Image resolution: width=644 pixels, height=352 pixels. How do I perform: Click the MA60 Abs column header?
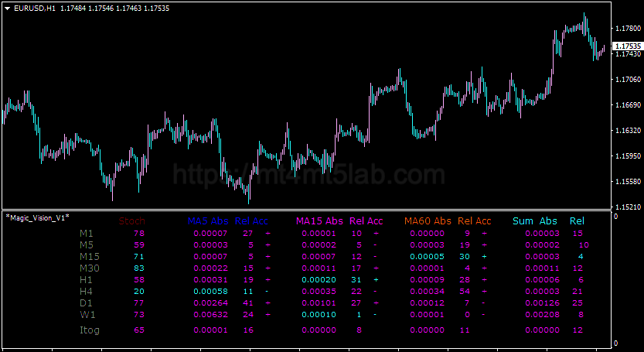428,220
